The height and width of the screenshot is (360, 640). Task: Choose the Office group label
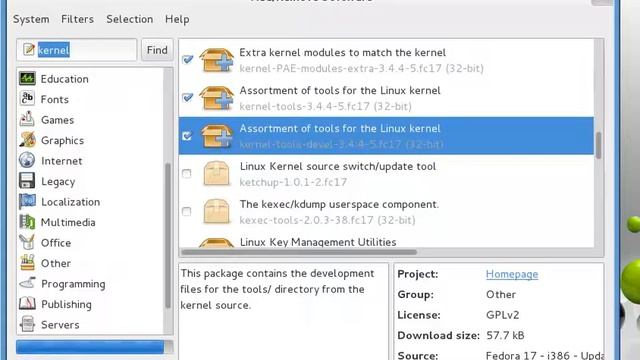[x=56, y=243]
